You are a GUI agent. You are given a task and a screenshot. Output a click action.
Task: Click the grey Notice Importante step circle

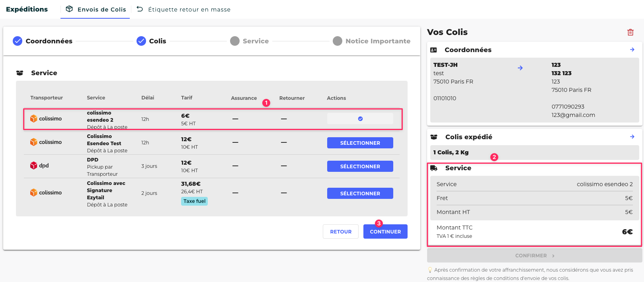coord(338,41)
